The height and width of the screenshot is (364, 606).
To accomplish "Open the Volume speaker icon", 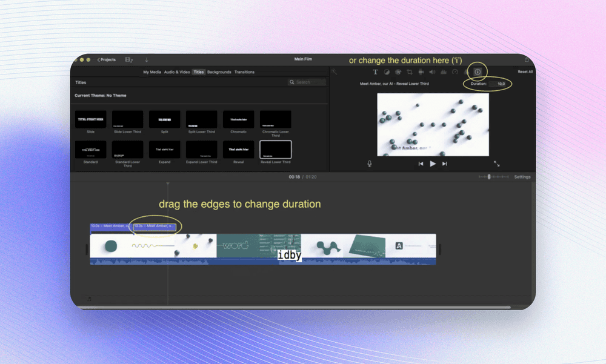I will [x=432, y=71].
